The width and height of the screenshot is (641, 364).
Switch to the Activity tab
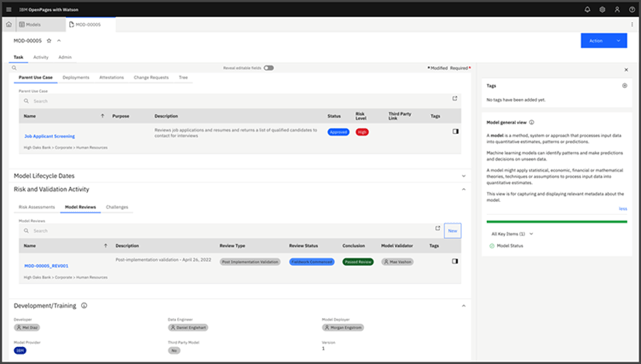coord(41,57)
